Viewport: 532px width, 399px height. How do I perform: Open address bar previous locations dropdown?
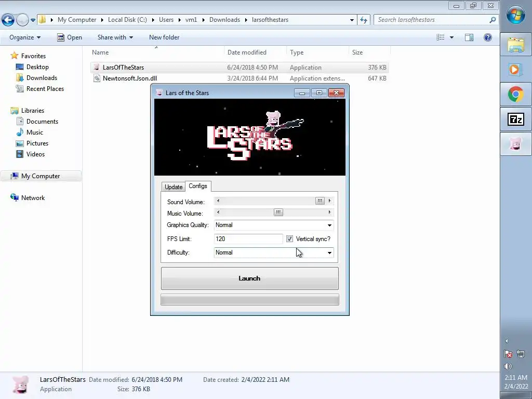coord(352,20)
